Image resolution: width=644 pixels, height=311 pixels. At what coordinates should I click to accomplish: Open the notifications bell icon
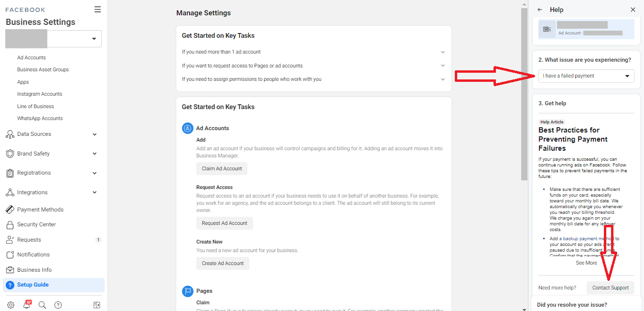coord(27,305)
